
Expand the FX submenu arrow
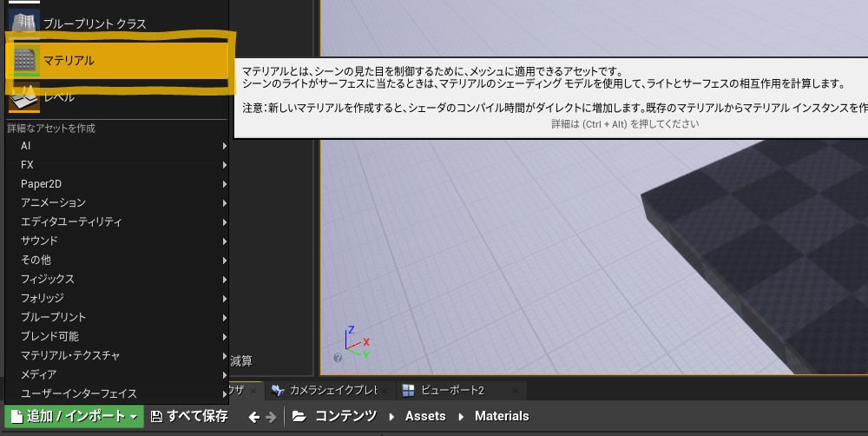[x=224, y=164]
